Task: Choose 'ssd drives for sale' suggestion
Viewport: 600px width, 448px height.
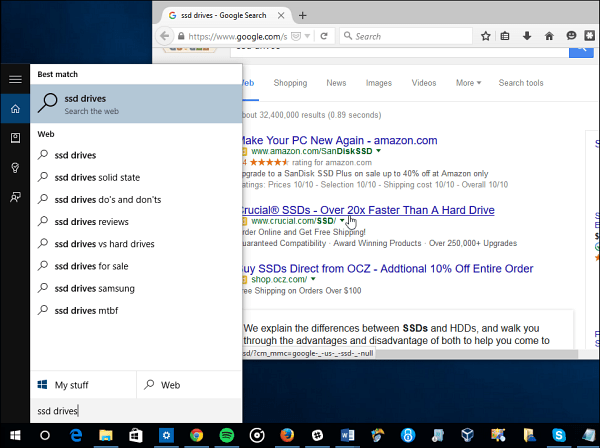Action: 136,266
